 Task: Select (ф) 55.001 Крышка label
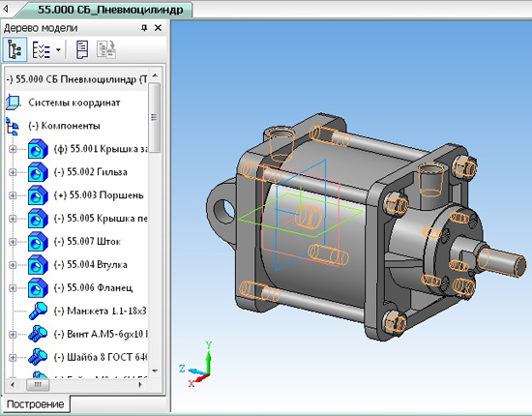coord(101,149)
